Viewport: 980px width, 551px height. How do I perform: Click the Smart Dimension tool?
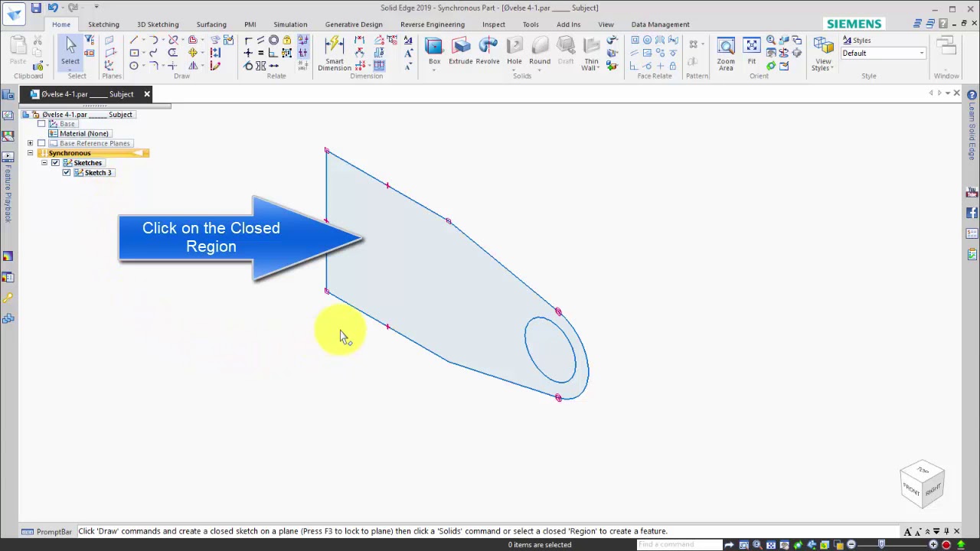[335, 54]
